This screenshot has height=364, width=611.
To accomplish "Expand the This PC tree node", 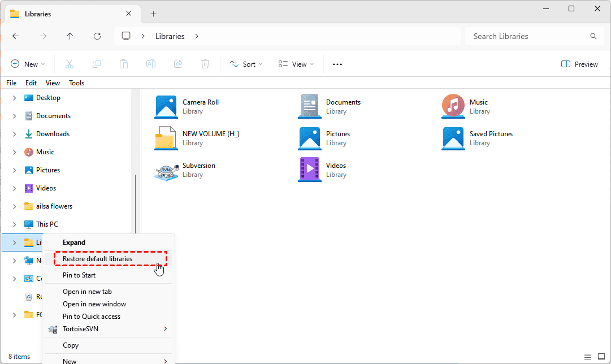I will 14,224.
